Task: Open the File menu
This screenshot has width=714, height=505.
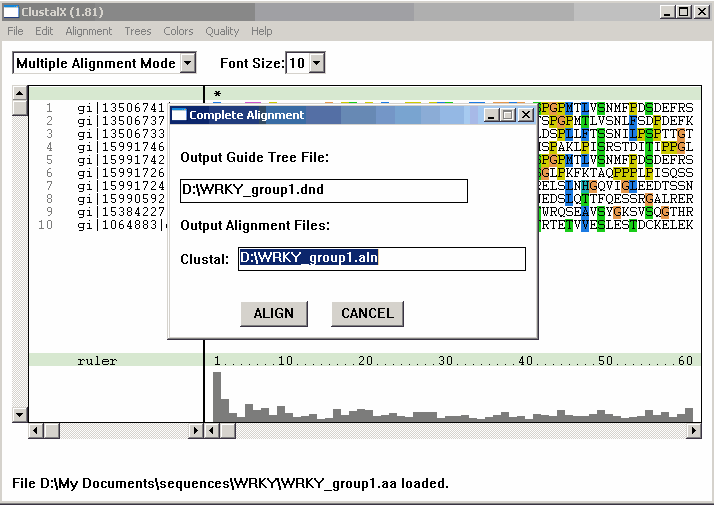Action: (x=15, y=31)
